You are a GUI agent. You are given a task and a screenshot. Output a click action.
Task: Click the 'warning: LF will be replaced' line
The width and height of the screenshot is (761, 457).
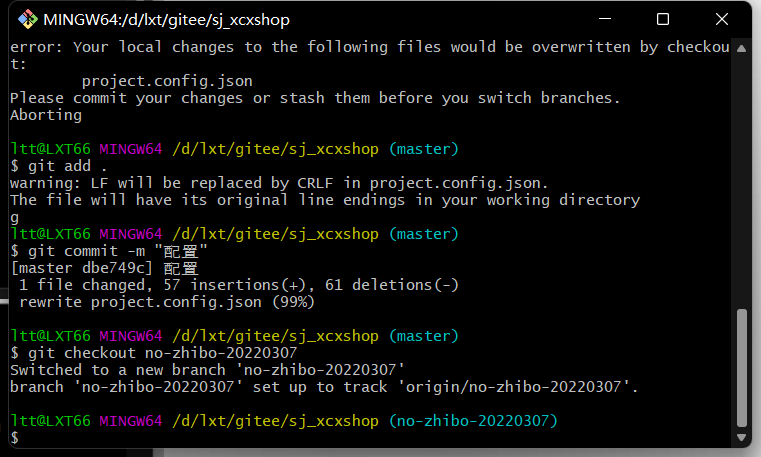point(279,183)
